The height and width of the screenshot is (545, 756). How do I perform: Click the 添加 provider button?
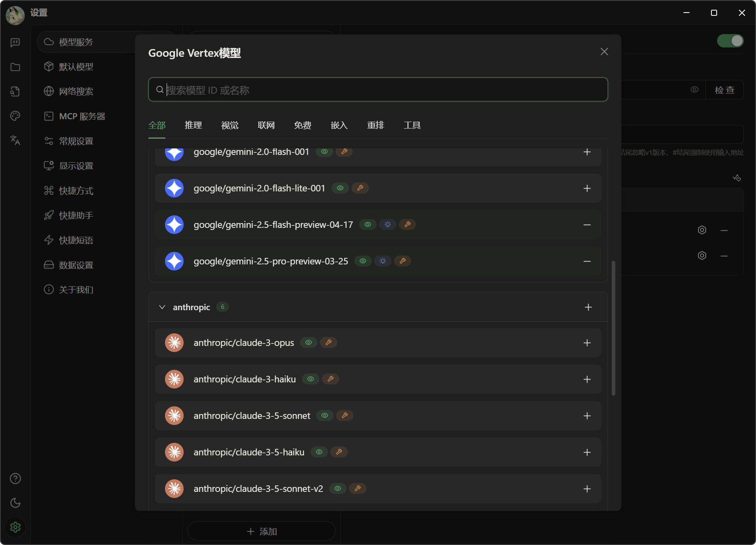tap(262, 531)
